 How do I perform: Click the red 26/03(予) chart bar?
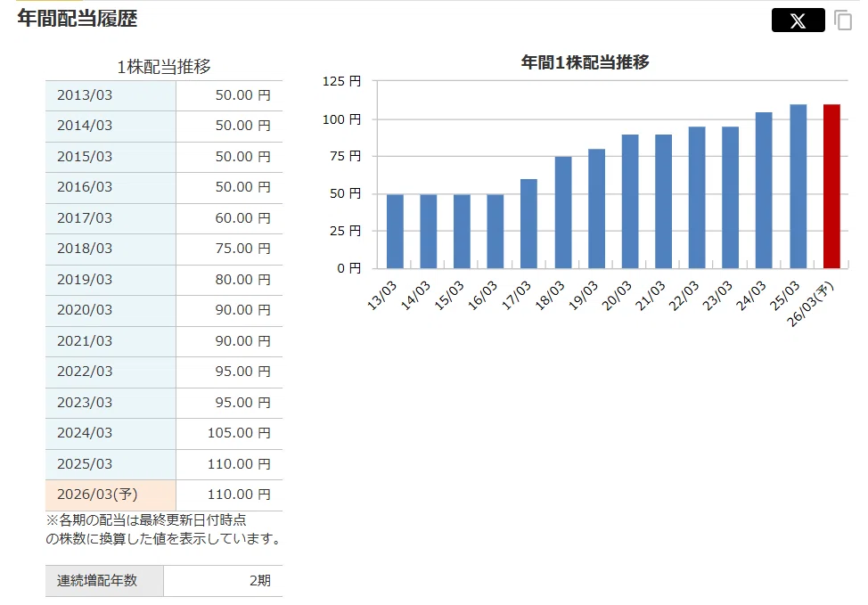831,186
